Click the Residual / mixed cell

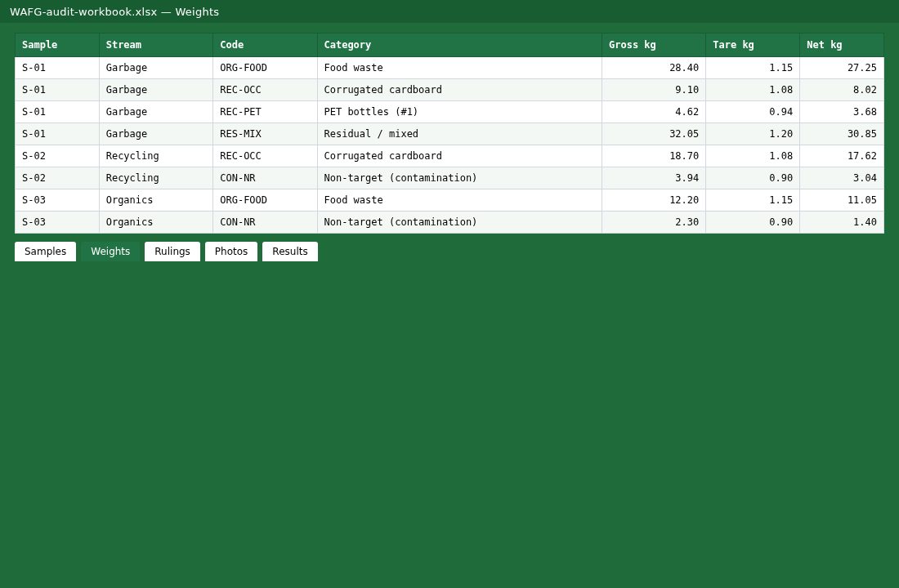(459, 134)
